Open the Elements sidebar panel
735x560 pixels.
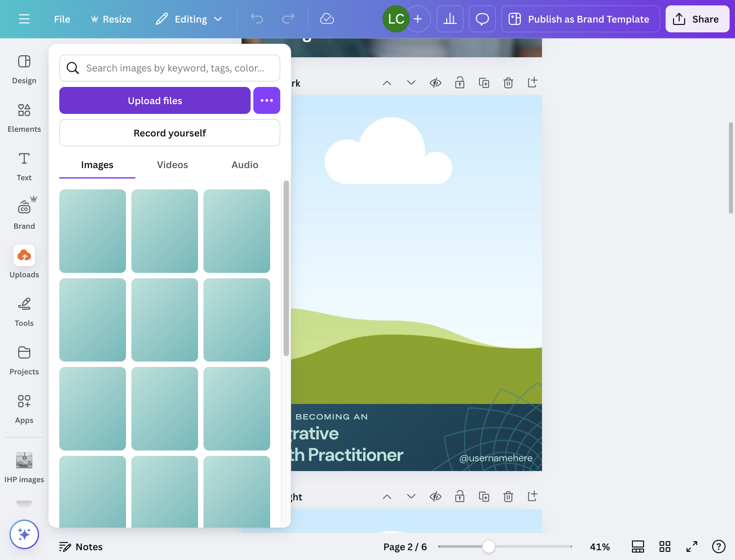[x=24, y=118]
